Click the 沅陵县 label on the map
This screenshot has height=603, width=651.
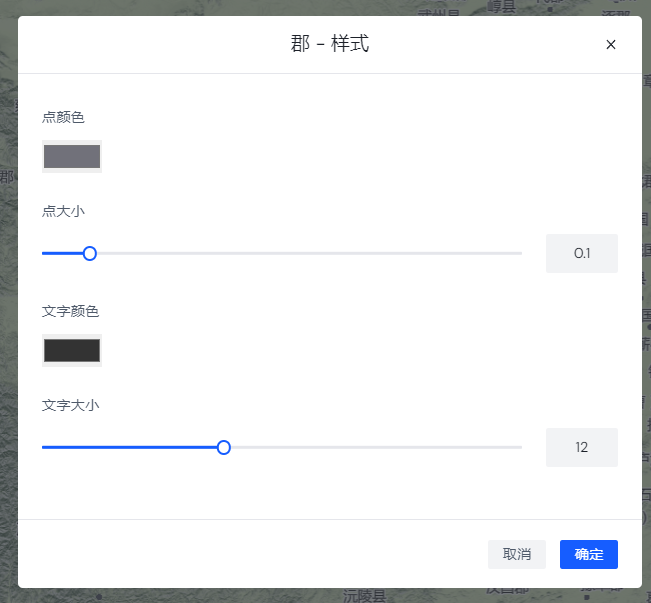[364, 596]
